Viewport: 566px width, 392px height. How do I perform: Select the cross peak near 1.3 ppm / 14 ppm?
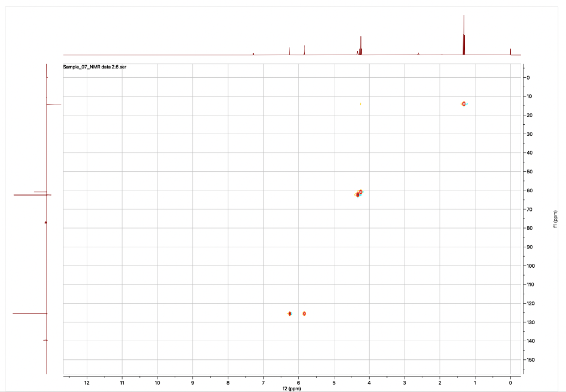click(463, 103)
